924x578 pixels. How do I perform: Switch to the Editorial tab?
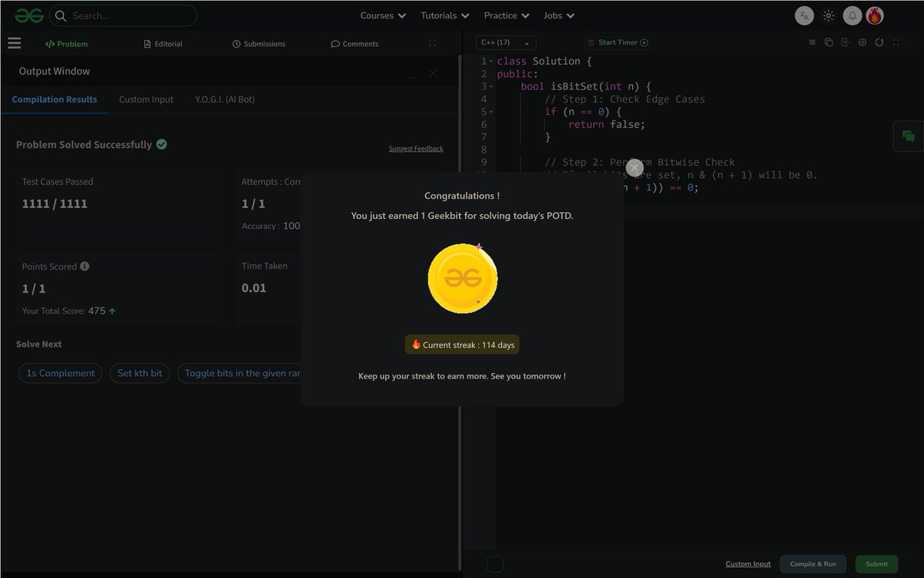coord(163,44)
